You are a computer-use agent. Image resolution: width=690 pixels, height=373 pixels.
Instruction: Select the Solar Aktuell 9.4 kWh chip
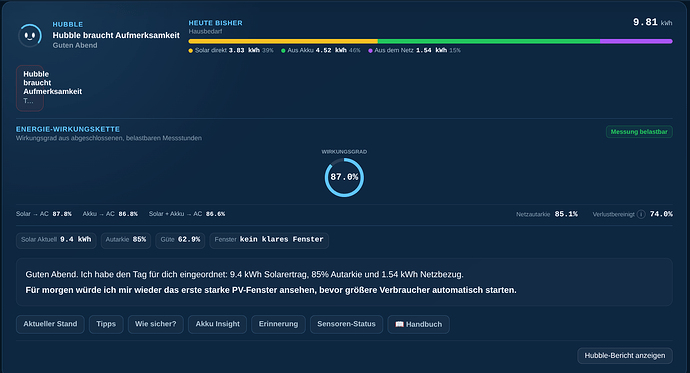pos(56,240)
